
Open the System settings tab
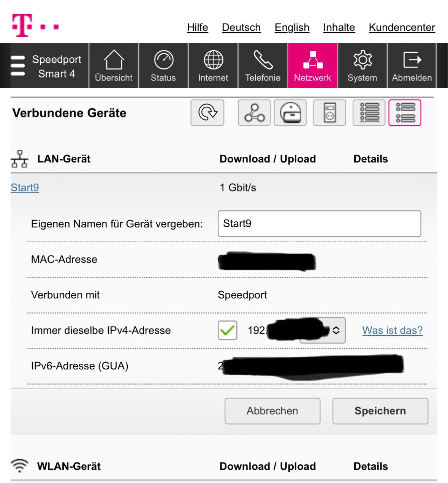363,66
